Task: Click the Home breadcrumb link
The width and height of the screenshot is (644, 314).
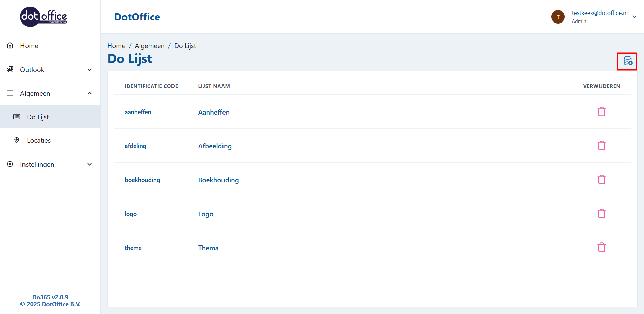Action: [x=116, y=46]
